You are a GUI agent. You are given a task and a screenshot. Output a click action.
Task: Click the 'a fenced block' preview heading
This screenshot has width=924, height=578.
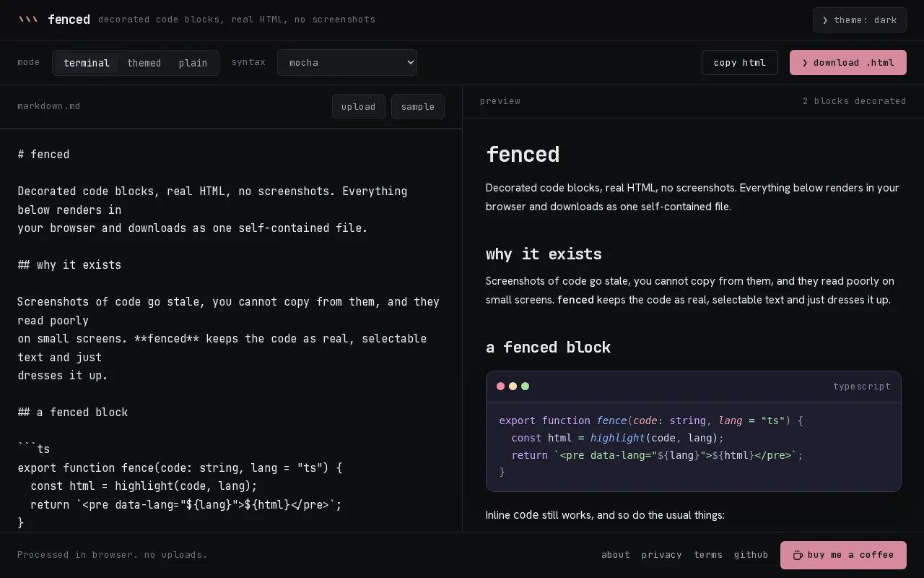click(548, 348)
